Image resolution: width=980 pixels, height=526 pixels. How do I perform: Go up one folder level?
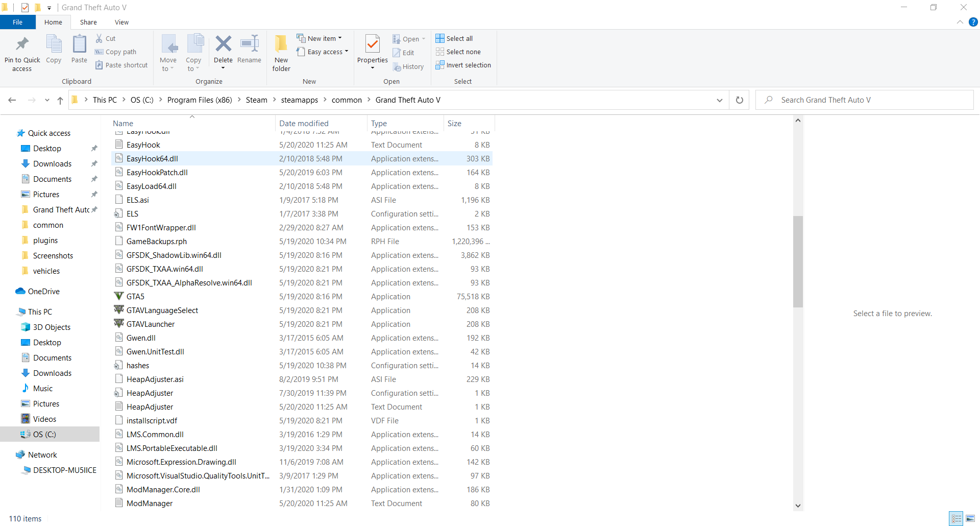point(60,100)
